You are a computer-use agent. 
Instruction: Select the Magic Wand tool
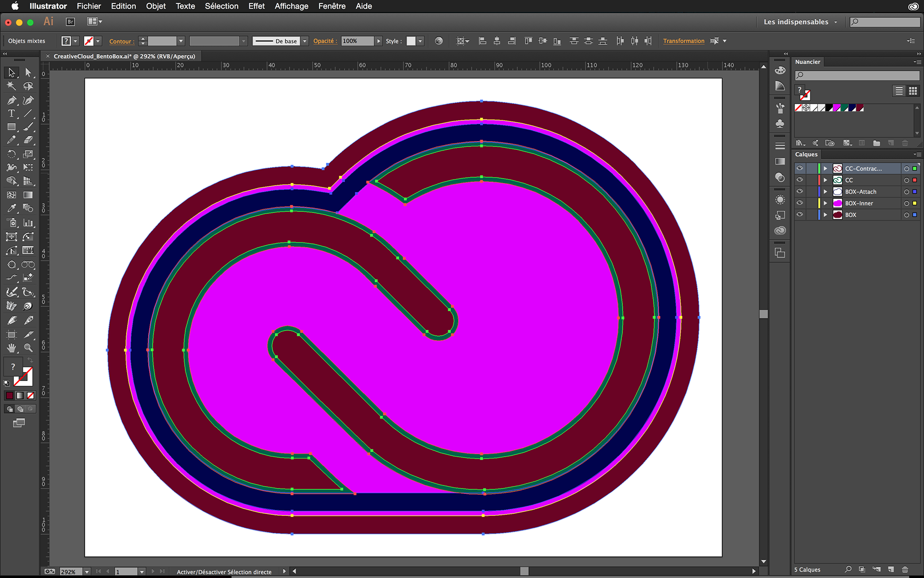pos(12,86)
